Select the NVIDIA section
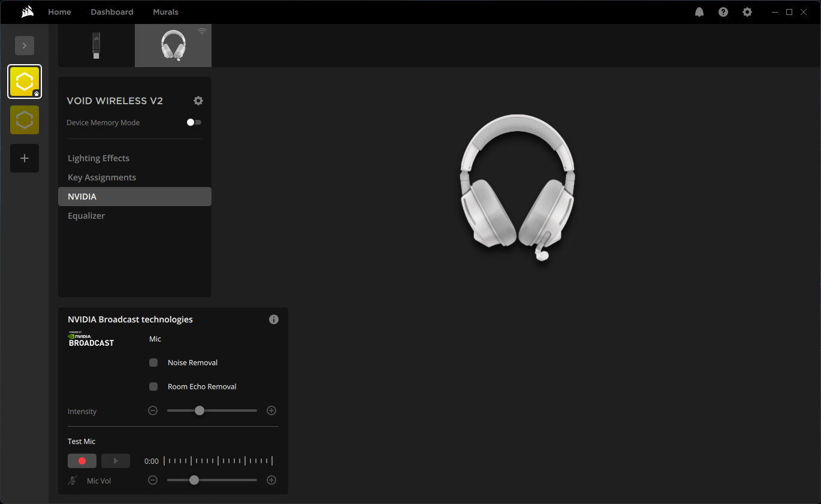The height and width of the screenshot is (504, 821). (135, 197)
